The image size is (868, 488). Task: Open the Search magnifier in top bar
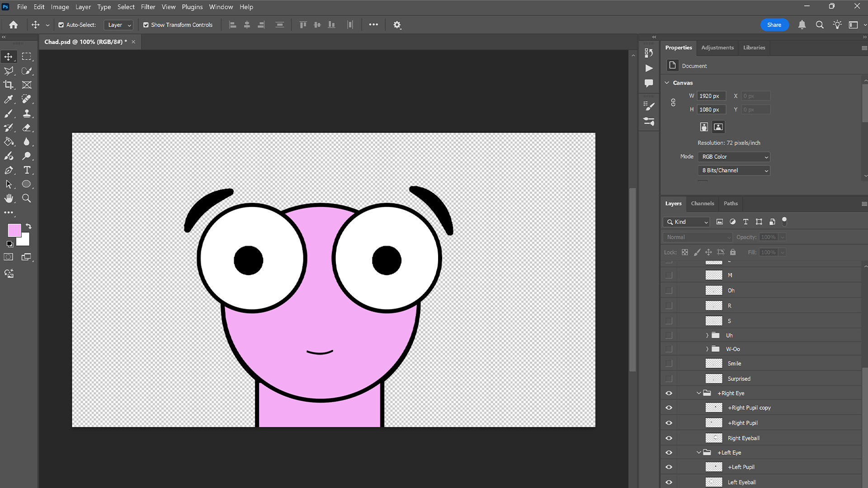820,25
